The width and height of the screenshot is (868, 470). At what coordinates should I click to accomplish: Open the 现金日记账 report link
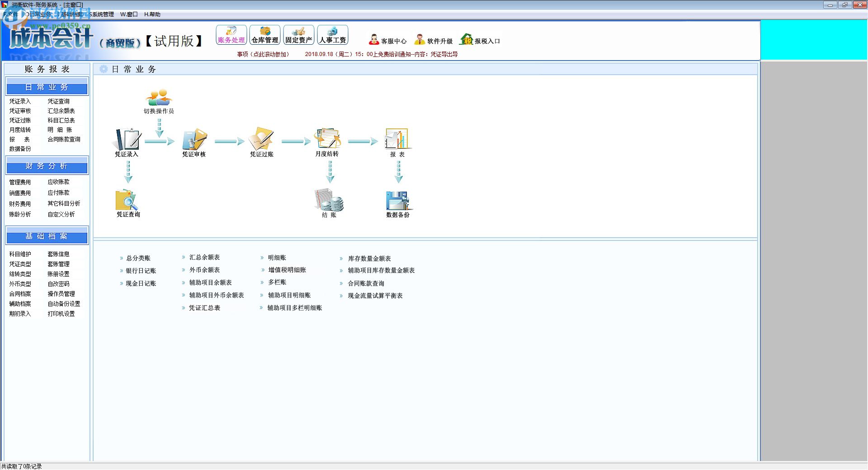141,283
